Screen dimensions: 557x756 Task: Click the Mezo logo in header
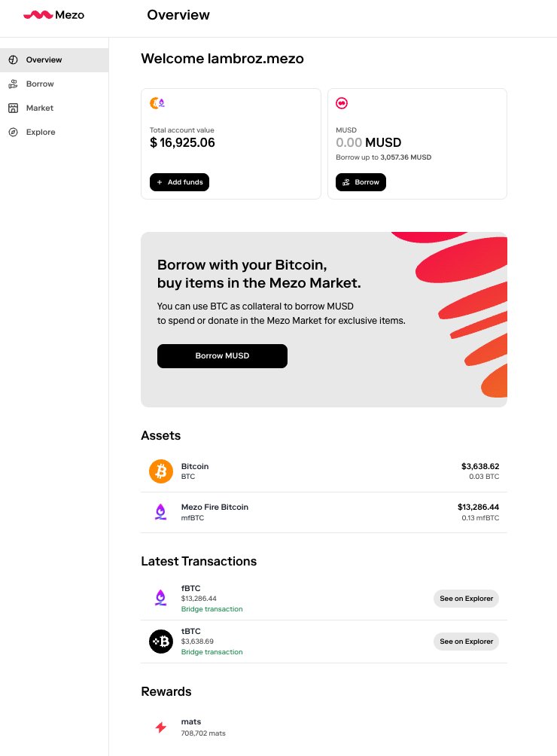click(x=53, y=15)
